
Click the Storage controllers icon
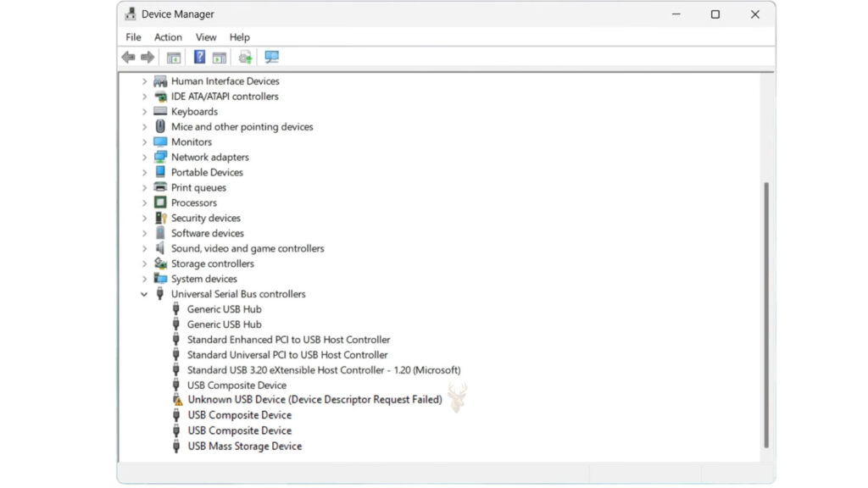[x=160, y=263]
